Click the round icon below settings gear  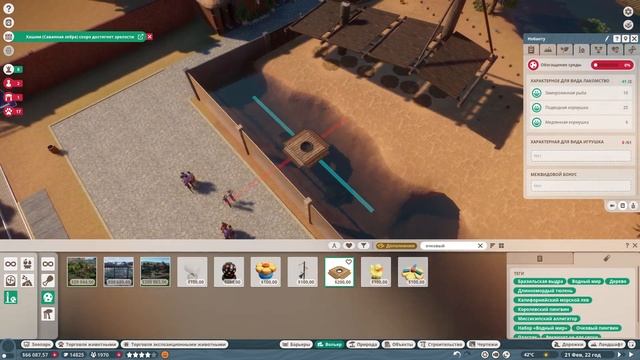[x=628, y=25]
